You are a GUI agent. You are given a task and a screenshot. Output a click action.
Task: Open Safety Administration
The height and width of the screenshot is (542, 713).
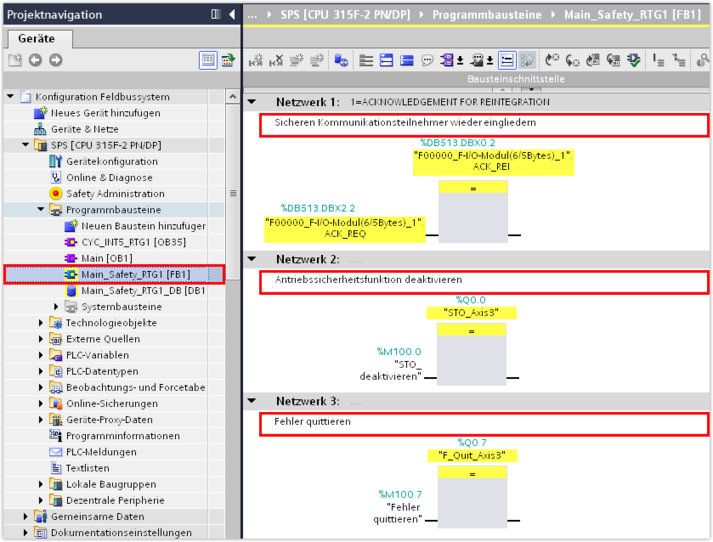115,193
